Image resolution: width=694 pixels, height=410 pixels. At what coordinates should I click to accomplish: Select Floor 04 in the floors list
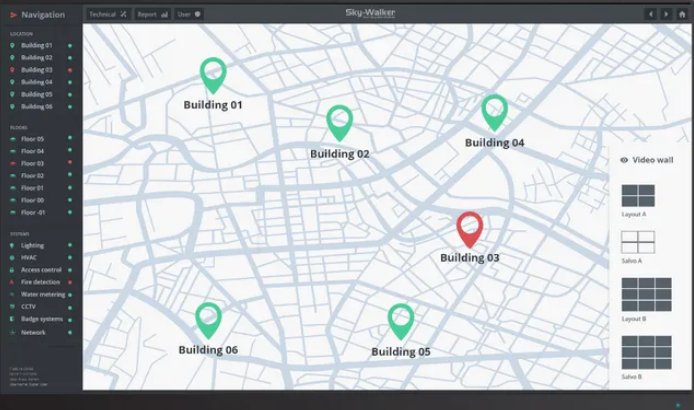pyautogui.click(x=41, y=151)
